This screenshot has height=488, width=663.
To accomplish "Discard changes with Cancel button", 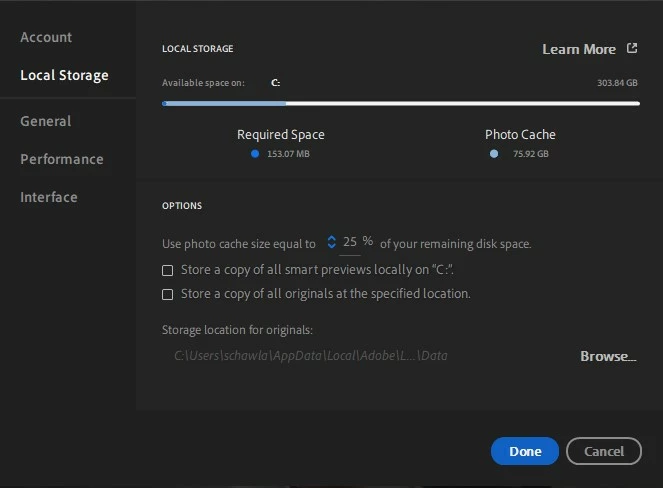I will click(x=604, y=451).
